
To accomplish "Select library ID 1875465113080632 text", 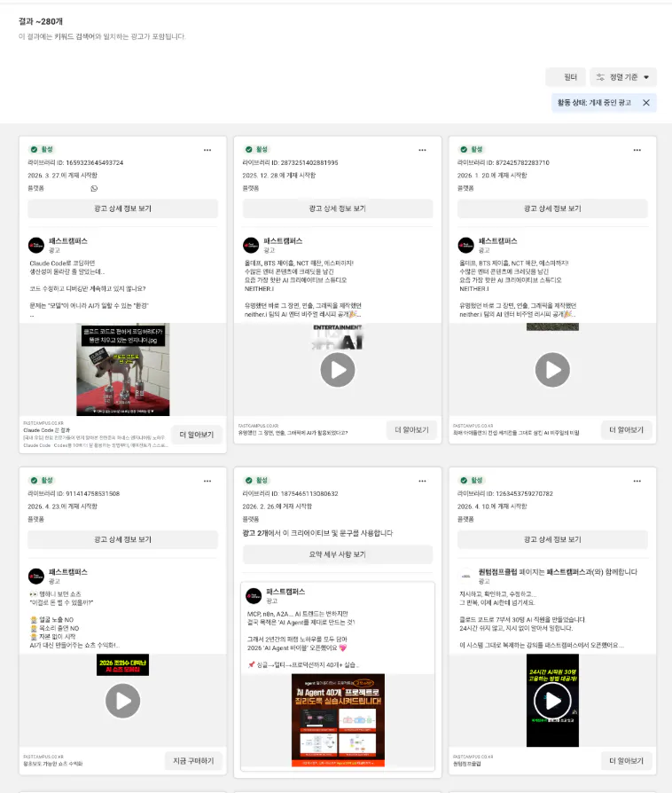I will pos(290,493).
